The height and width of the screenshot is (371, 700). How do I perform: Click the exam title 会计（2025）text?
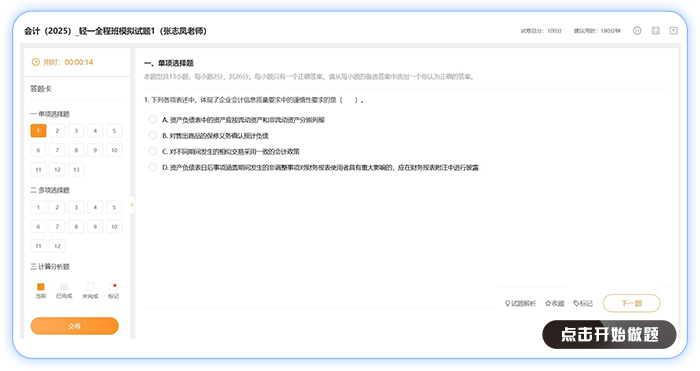(x=115, y=31)
